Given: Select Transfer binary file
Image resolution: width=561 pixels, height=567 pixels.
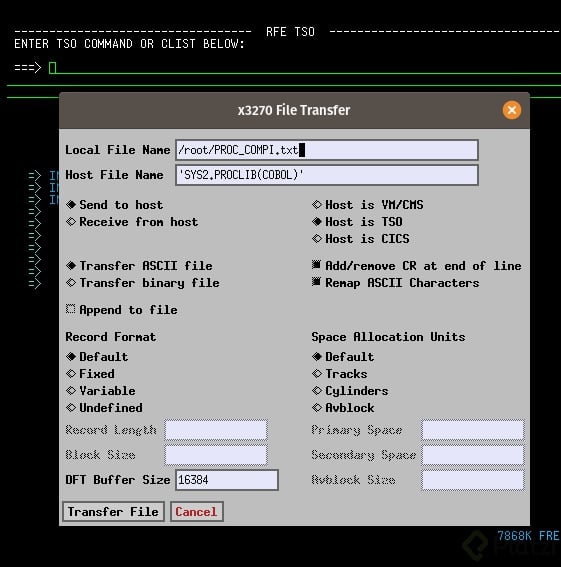Looking at the screenshot, I should point(143,283).
